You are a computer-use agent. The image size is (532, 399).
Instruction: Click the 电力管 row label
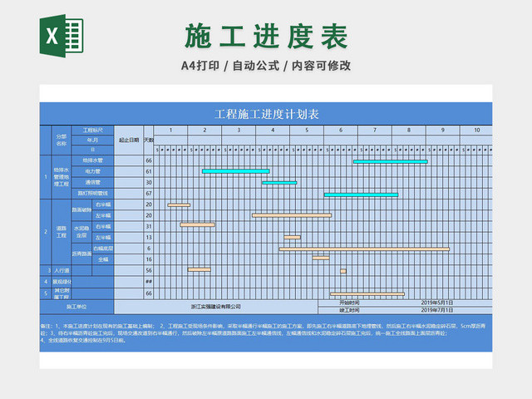pos(92,171)
